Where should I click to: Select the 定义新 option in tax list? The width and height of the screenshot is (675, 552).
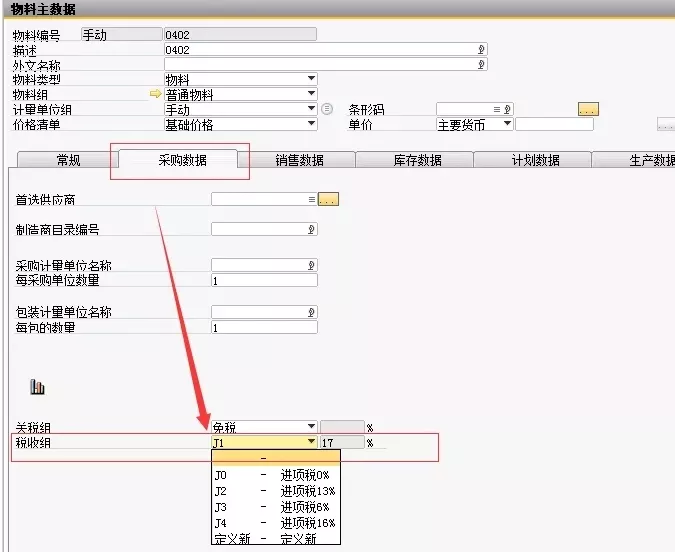coord(275,538)
